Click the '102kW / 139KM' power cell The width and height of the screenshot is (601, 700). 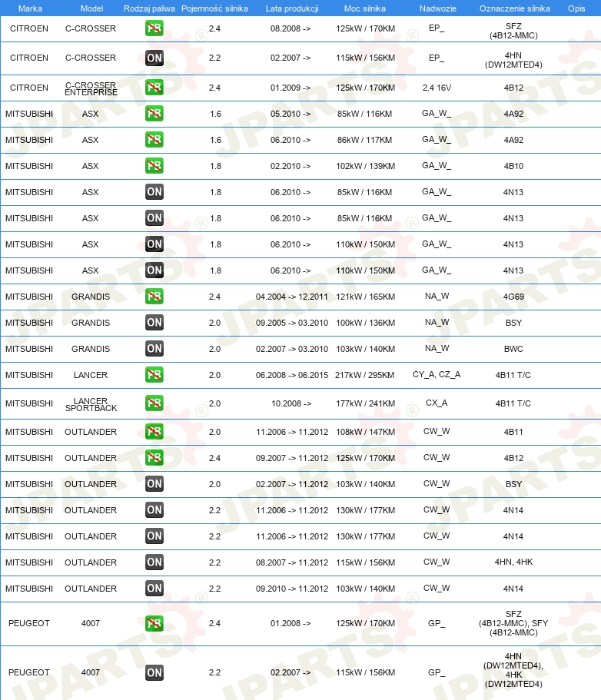point(365,166)
